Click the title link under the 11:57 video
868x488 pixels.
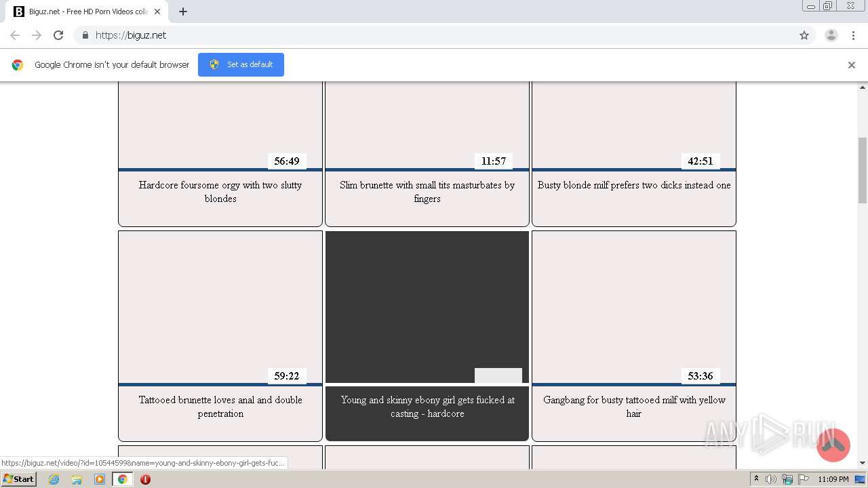point(427,192)
